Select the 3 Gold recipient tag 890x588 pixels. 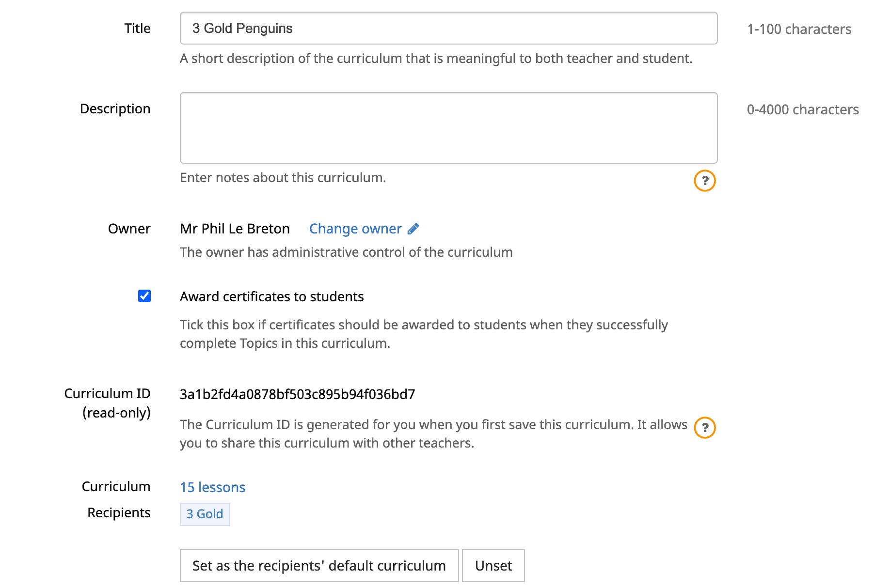205,514
